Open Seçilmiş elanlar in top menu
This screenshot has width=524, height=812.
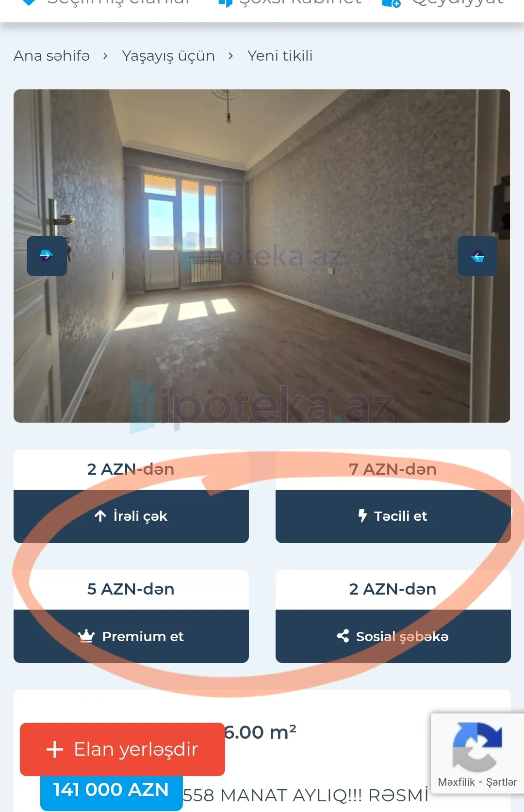pos(107,3)
